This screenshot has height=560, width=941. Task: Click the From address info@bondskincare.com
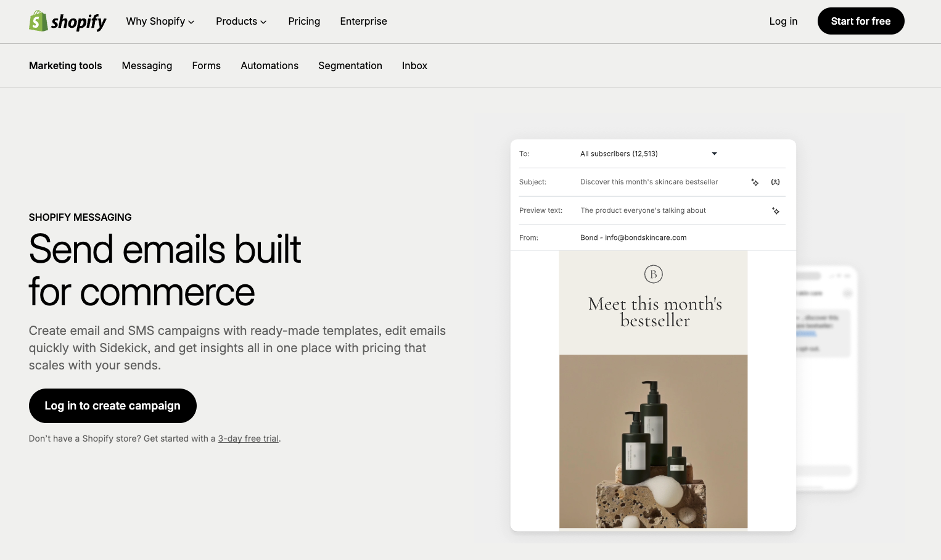coord(646,237)
